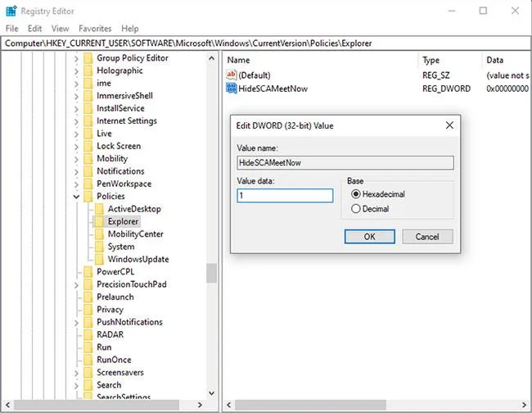This screenshot has height=413, width=532.
Task: Select the HideSCAMeetNow value row
Action: (x=377, y=88)
